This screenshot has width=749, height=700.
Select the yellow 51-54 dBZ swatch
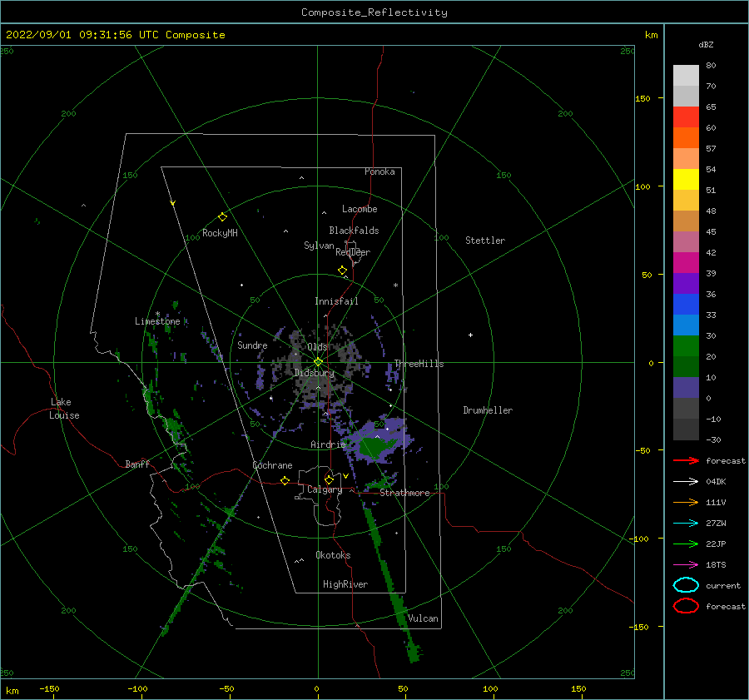click(x=686, y=179)
